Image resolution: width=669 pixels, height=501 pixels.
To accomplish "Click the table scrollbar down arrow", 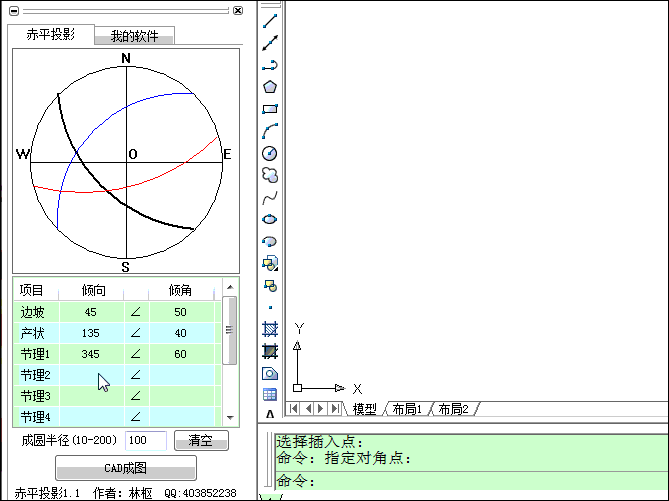I will 230,418.
